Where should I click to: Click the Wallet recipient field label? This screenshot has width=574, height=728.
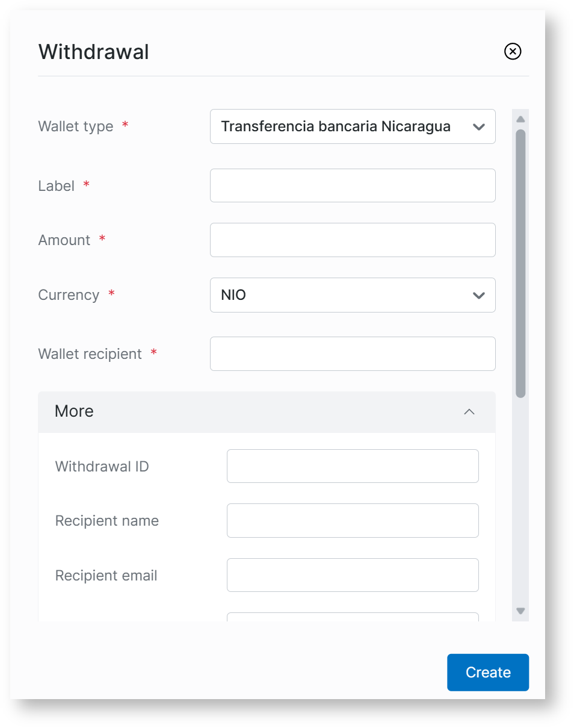coord(90,354)
